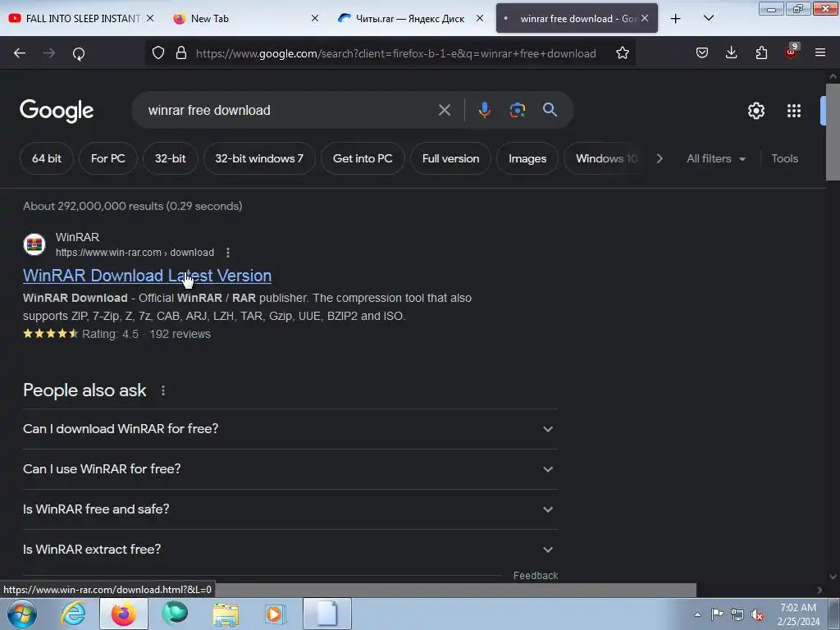Open a new tab with the plus button

click(x=676, y=19)
